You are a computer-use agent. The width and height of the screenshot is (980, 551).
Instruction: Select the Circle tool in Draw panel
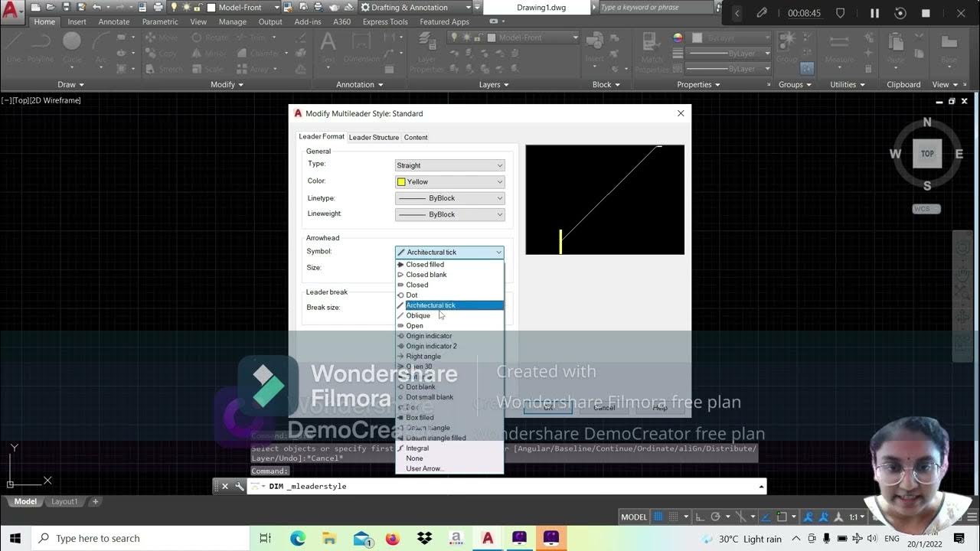point(72,47)
